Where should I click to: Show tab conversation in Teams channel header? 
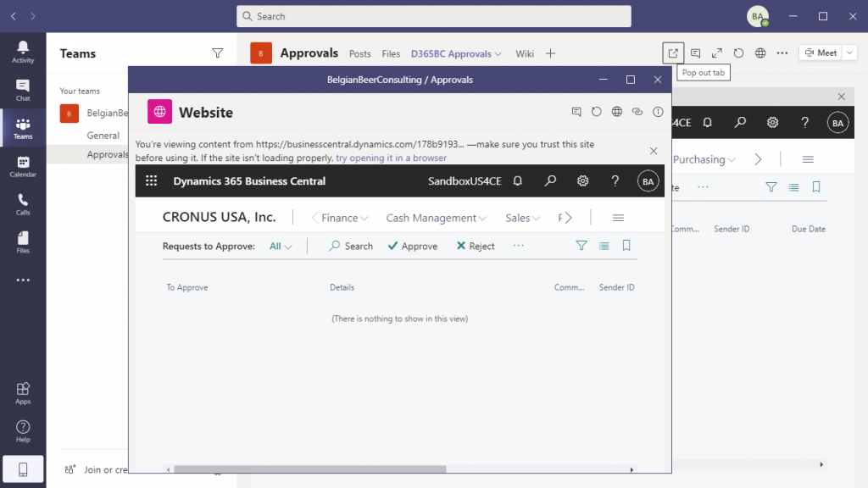[695, 53]
